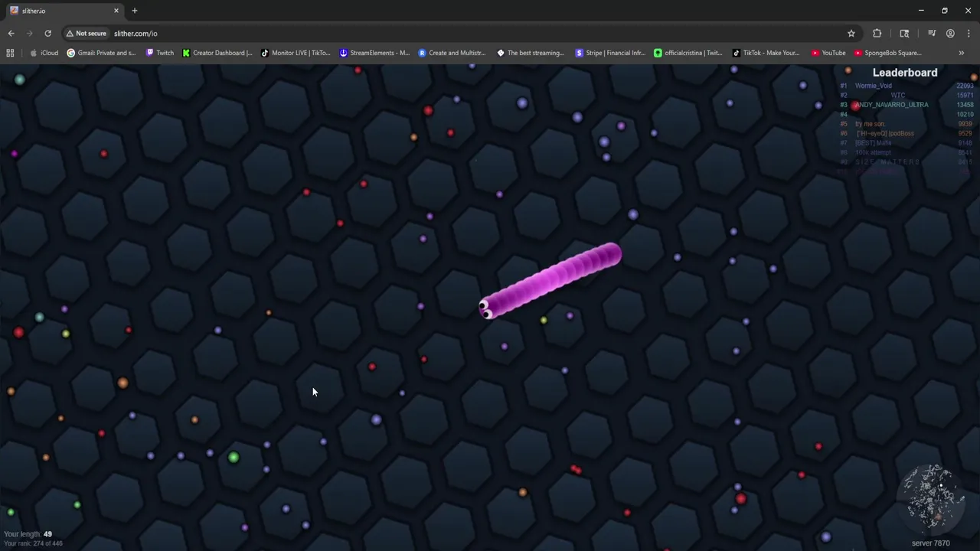Open the YouTube bookmark
This screenshot has width=980, height=551.
click(828, 53)
